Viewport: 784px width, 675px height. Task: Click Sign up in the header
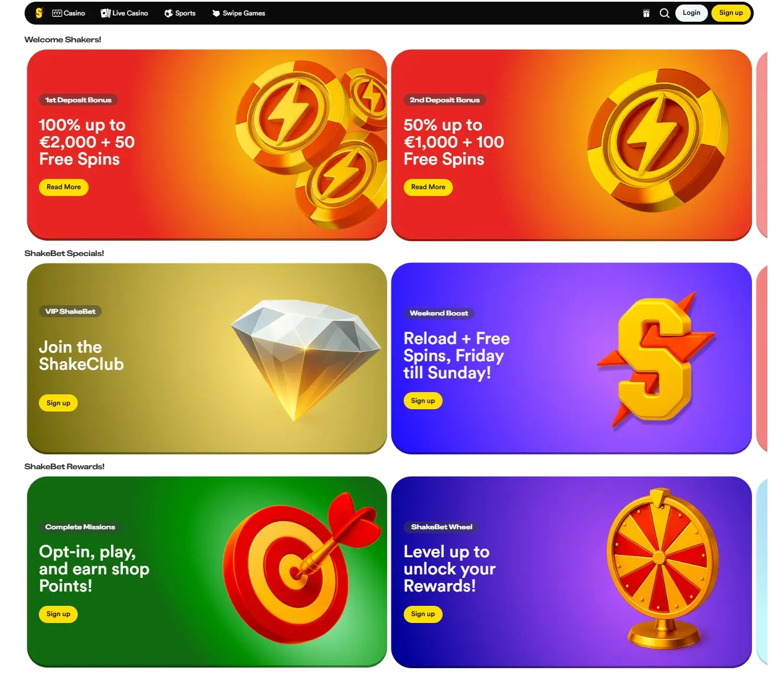[731, 13]
